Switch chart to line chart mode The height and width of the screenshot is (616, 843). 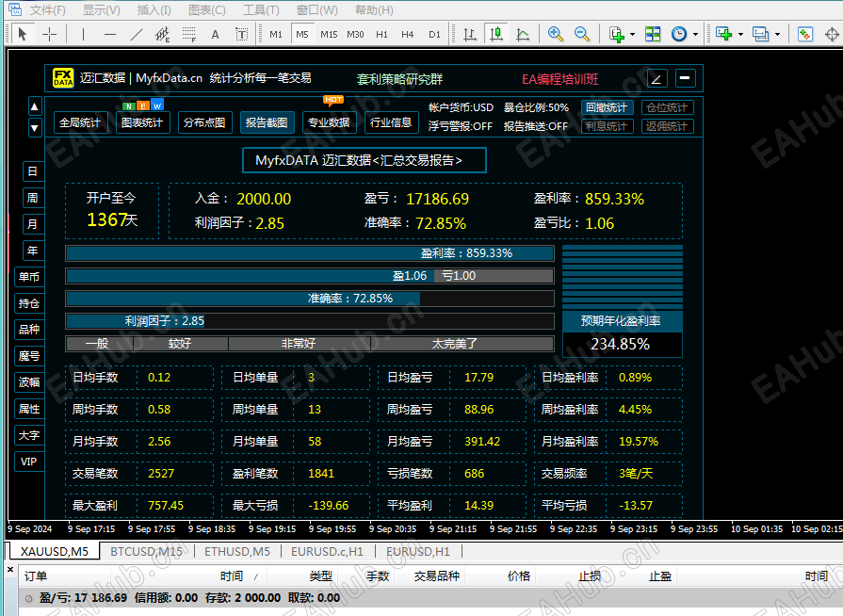tap(523, 35)
